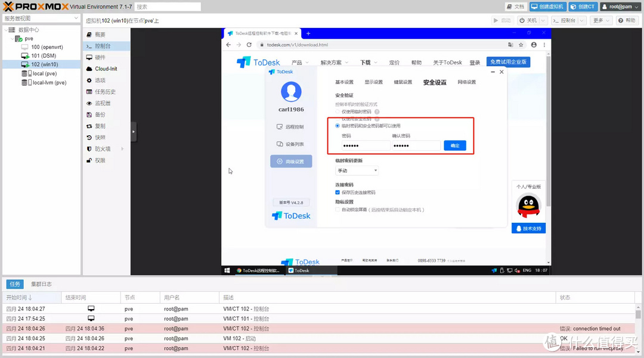Viewport: 644px width, 358px height.
Task: Open the 概要 summary panel
Action: coord(107,35)
